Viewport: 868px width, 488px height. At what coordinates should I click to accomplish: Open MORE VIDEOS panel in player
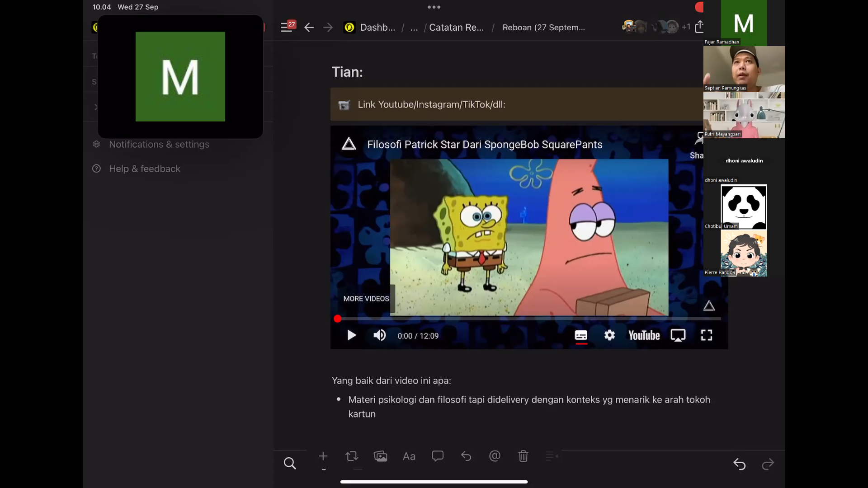click(366, 299)
